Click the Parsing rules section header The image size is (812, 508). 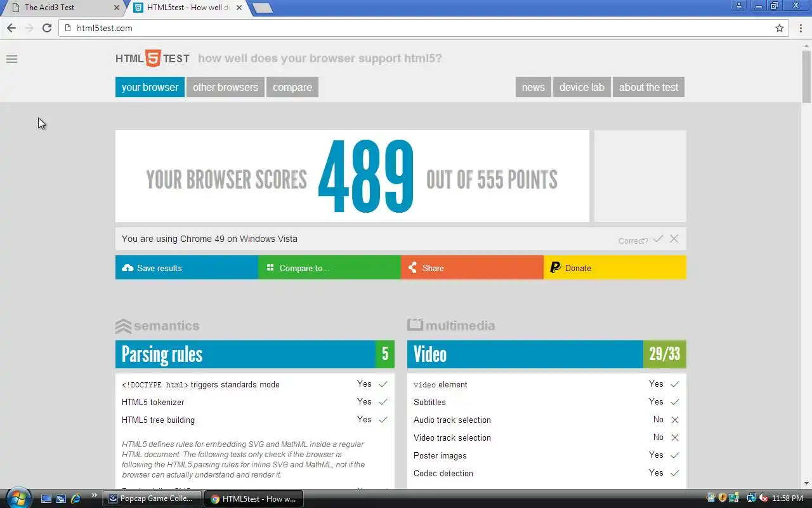click(x=255, y=354)
